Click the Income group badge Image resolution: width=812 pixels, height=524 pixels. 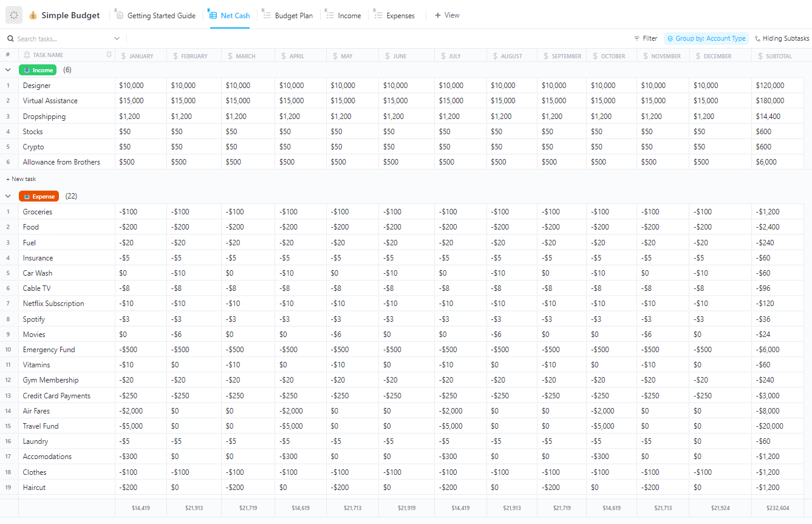(x=38, y=70)
